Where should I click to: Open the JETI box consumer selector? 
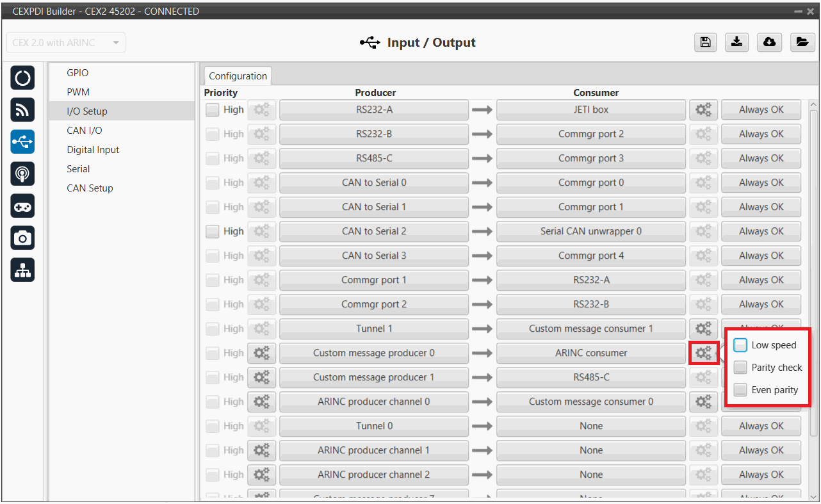590,110
